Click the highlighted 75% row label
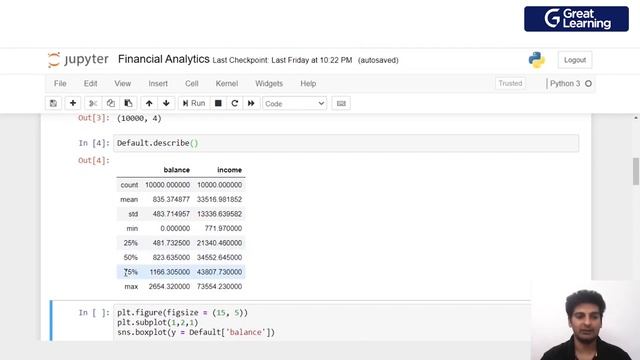This screenshot has height=360, width=640. point(131,272)
